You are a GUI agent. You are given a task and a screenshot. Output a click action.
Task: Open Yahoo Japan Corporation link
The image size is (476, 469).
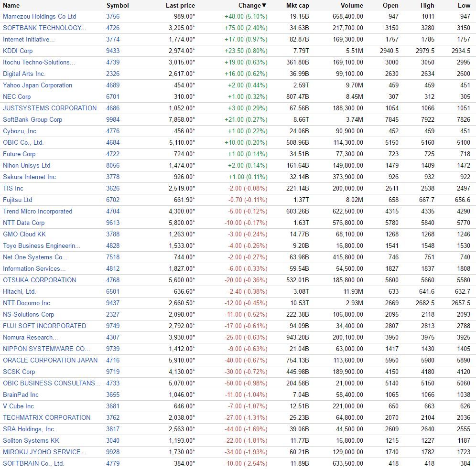tap(38, 85)
